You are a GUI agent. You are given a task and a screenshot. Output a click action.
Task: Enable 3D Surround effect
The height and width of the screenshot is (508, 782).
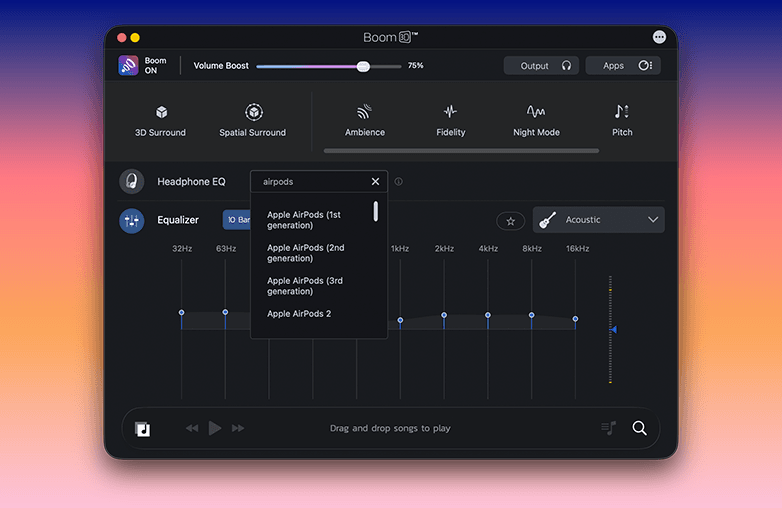pyautogui.click(x=161, y=121)
